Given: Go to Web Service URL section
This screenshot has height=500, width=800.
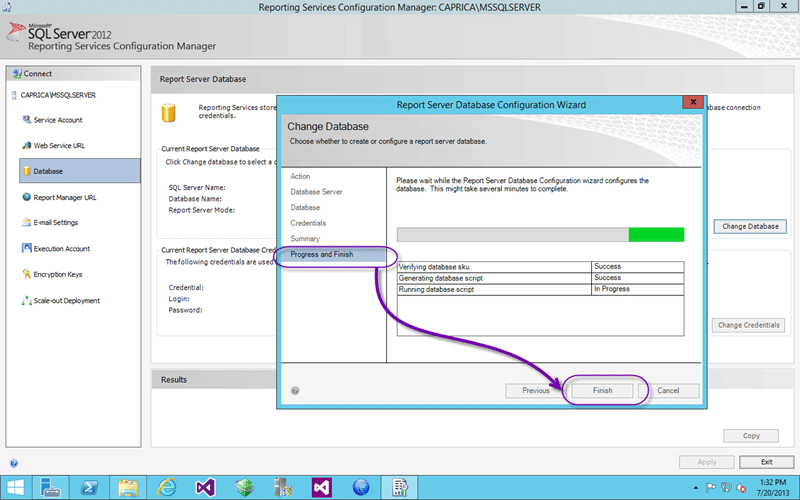Looking at the screenshot, I should click(59, 145).
